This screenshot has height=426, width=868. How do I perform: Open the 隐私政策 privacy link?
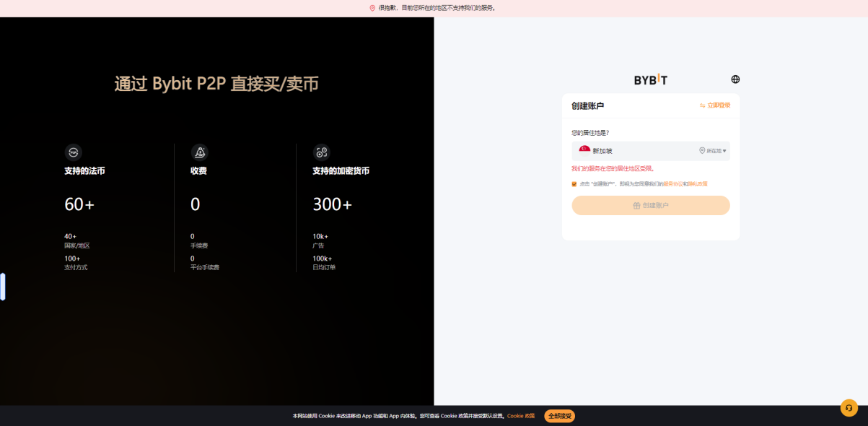click(697, 184)
